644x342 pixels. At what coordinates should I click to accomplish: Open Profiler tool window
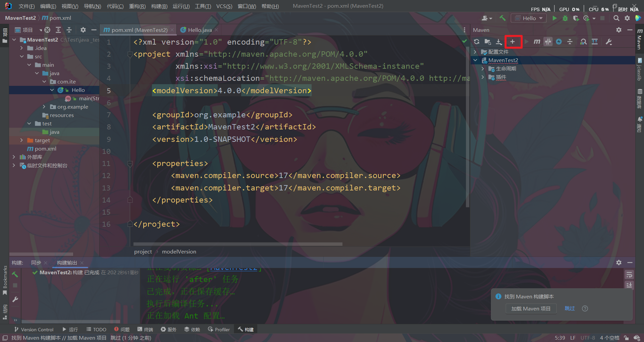[x=219, y=329]
